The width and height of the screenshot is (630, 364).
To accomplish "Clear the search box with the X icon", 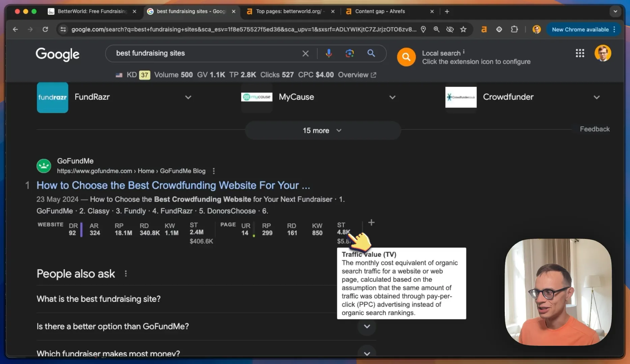I will pos(305,53).
